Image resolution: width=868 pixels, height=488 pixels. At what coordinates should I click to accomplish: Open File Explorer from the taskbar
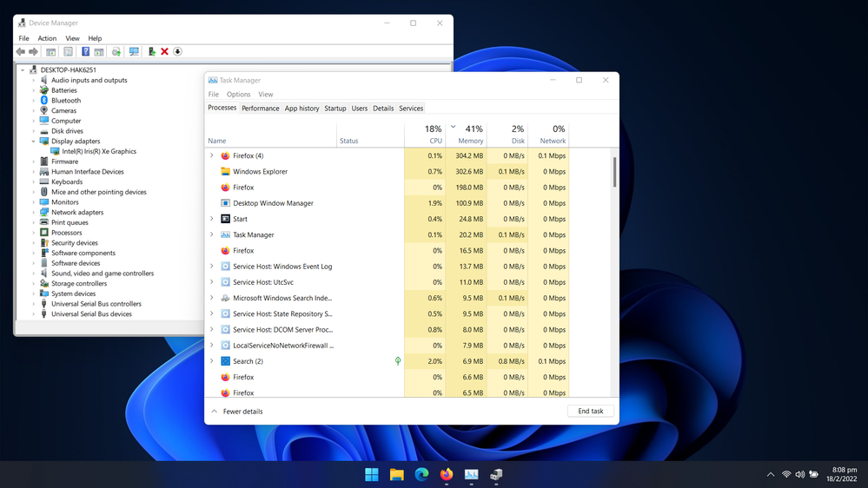(396, 474)
